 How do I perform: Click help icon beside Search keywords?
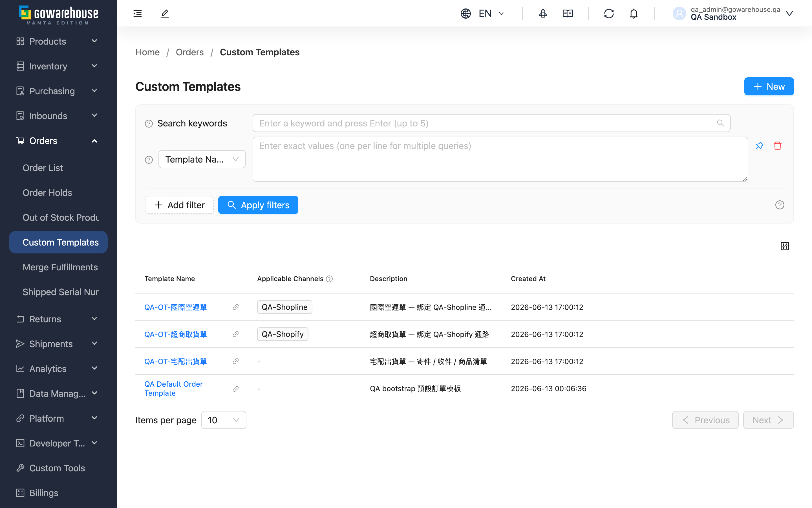click(x=149, y=124)
